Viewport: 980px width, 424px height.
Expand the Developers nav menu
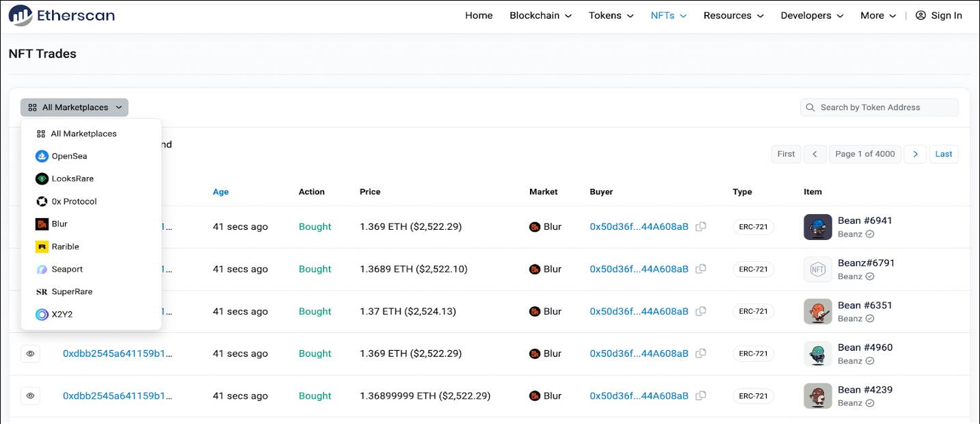812,16
